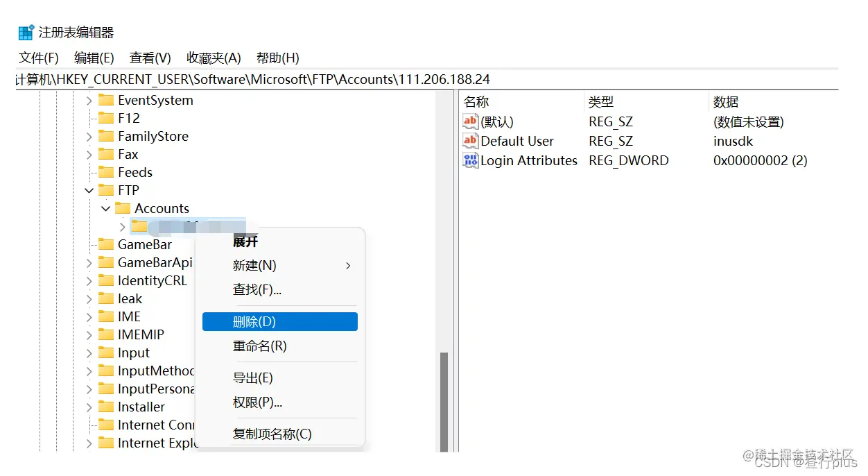Expand the IME key
The width and height of the screenshot is (868, 476).
point(89,317)
